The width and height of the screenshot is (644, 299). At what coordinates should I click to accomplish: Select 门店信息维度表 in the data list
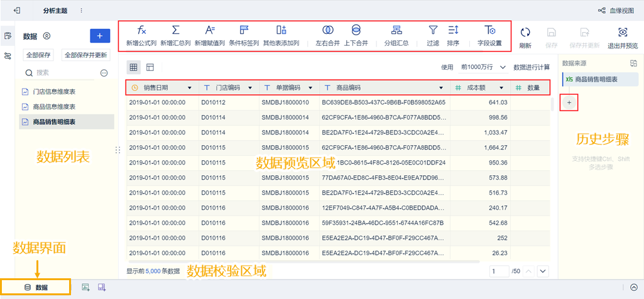click(67, 92)
